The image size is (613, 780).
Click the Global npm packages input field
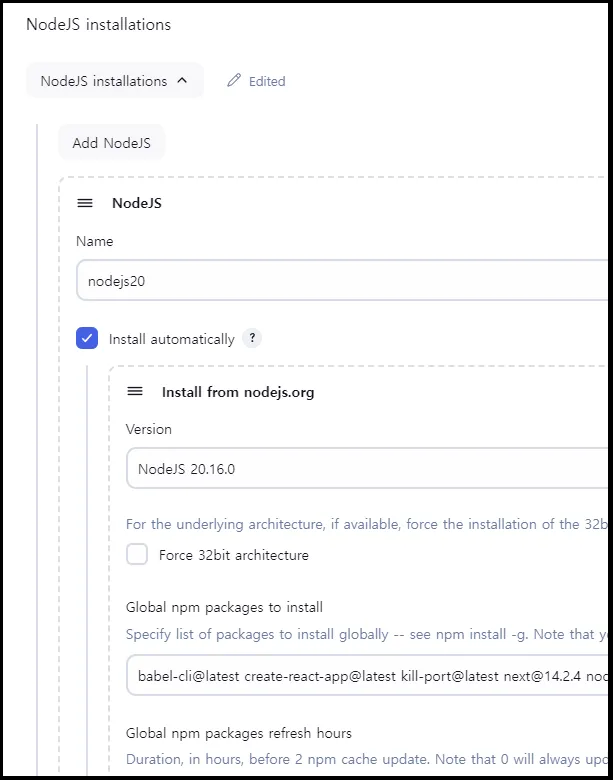click(367, 676)
